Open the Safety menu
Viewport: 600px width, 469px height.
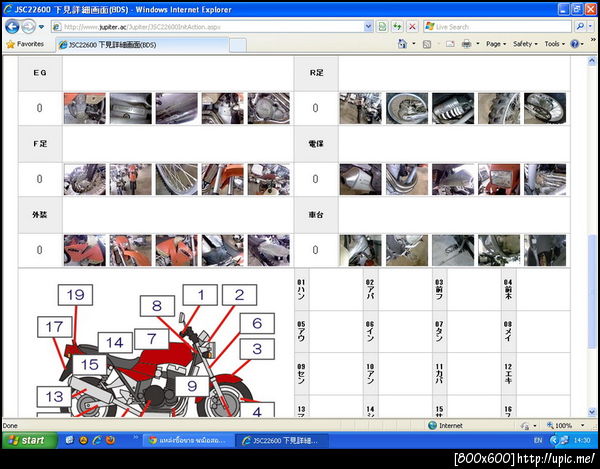click(x=525, y=44)
